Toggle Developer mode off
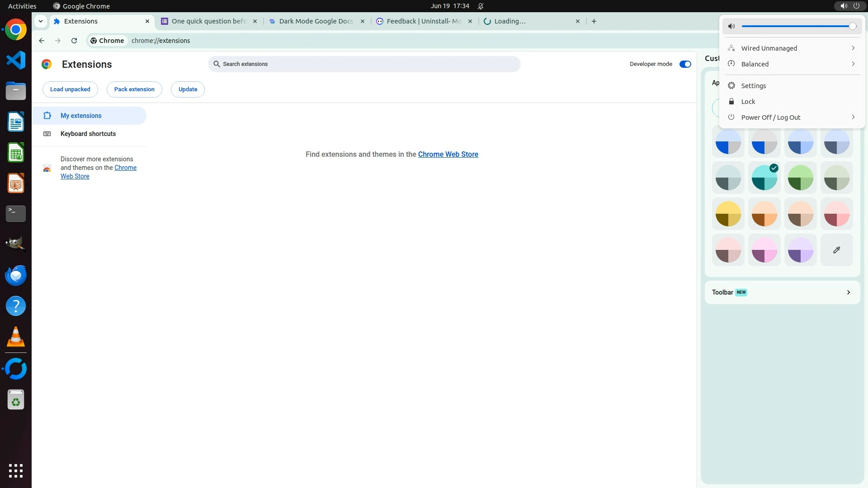868x488 pixels. [x=685, y=64]
